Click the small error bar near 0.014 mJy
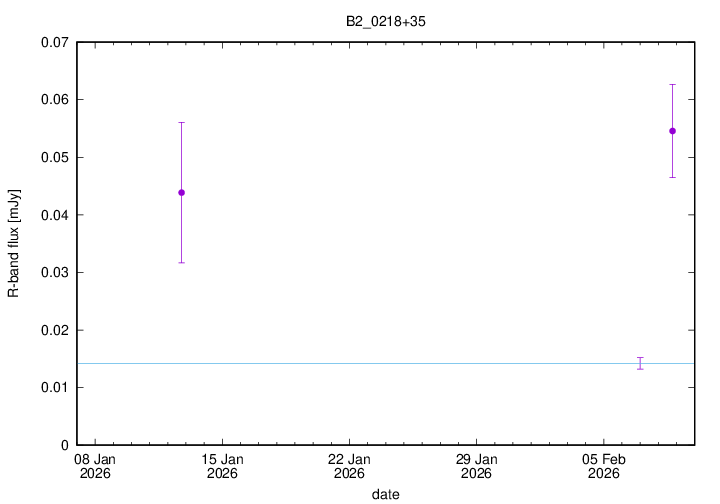 pyautogui.click(x=640, y=363)
